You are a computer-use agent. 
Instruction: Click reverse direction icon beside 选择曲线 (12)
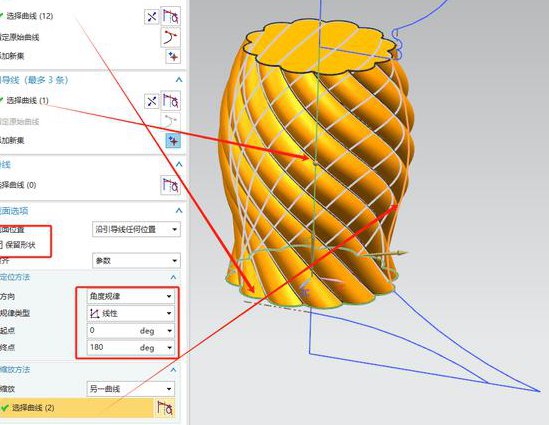pos(152,16)
